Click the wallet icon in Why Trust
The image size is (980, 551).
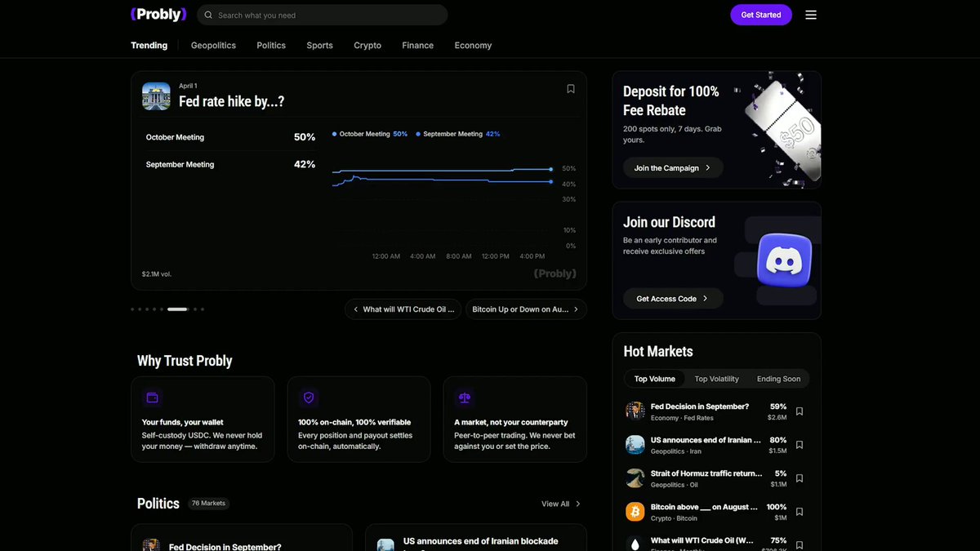[152, 398]
